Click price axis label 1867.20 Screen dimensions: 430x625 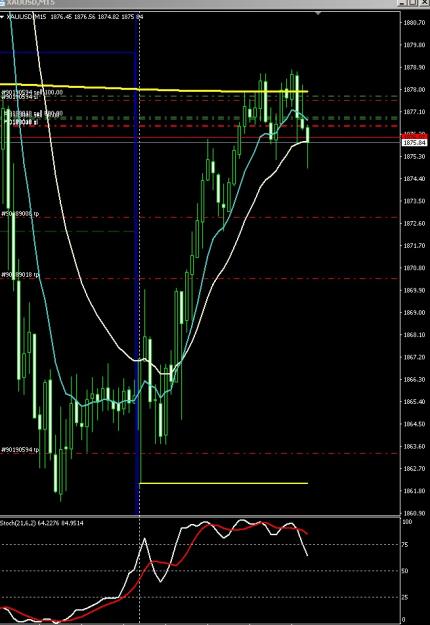pos(414,358)
